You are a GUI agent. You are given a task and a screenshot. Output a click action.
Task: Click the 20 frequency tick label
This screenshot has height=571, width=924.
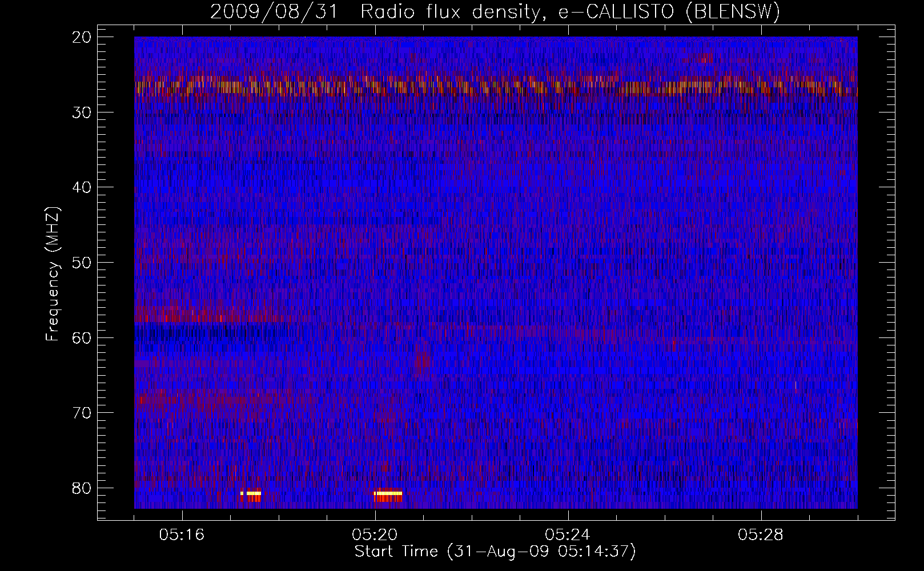pyautogui.click(x=82, y=37)
